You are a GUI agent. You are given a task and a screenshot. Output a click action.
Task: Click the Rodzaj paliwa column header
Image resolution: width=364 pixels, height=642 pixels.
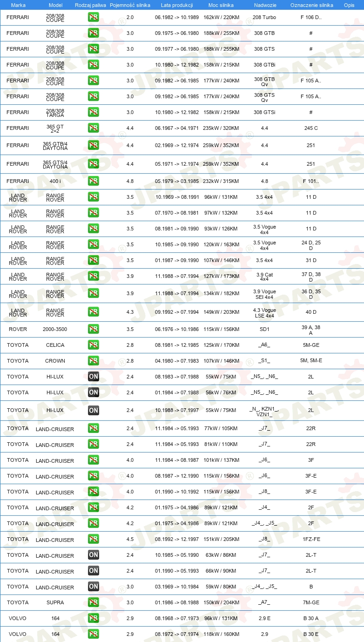(x=90, y=5)
